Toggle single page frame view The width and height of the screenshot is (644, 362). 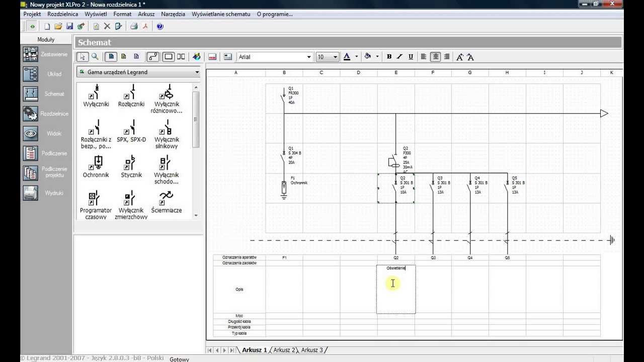169,57
